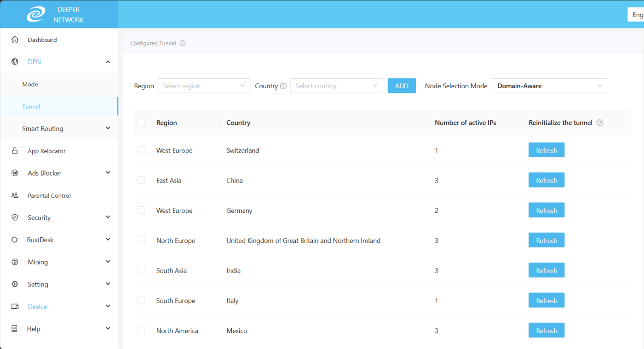The height and width of the screenshot is (349, 644).
Task: Open the Mode submenu item
Action: [x=30, y=85]
